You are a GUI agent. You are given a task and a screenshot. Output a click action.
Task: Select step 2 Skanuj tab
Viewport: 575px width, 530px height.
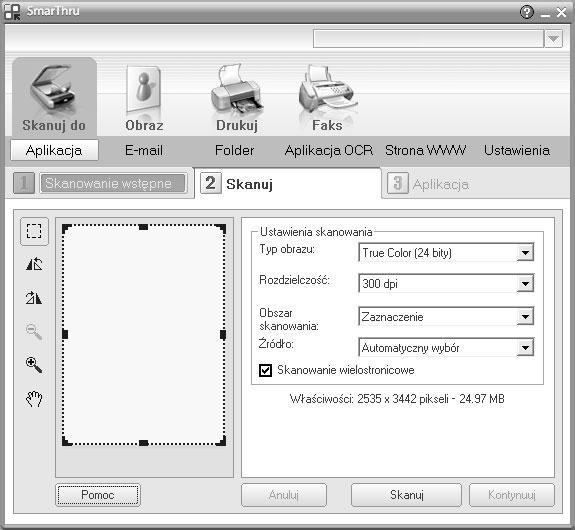[287, 183]
